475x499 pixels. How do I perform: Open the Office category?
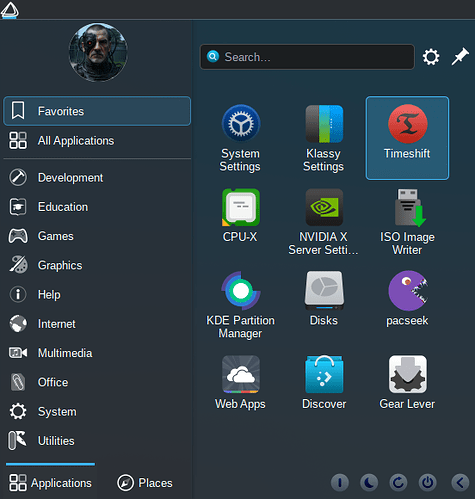(x=97, y=382)
